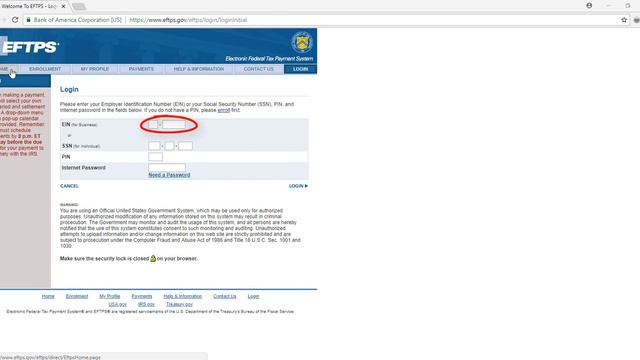This screenshot has height=360, width=640.
Task: Reload the page with the refresh icon
Action: click(15, 20)
